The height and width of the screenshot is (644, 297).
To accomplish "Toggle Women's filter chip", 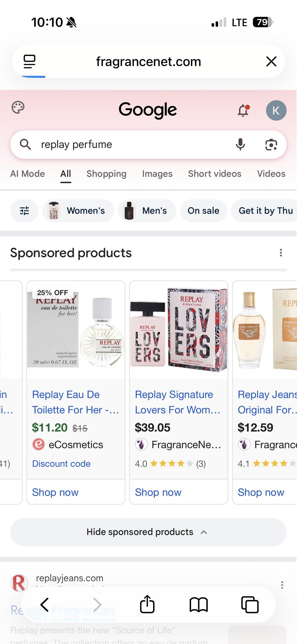I will click(78, 211).
